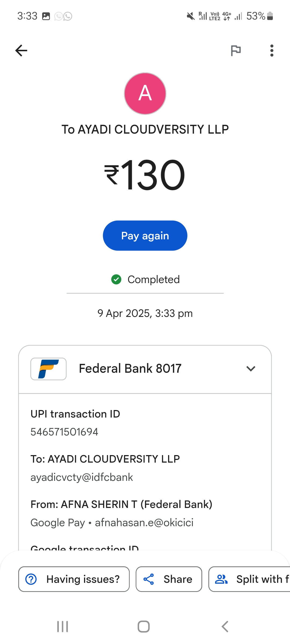Tap the Android navigation back button
This screenshot has width=290, height=644.
[x=225, y=627]
